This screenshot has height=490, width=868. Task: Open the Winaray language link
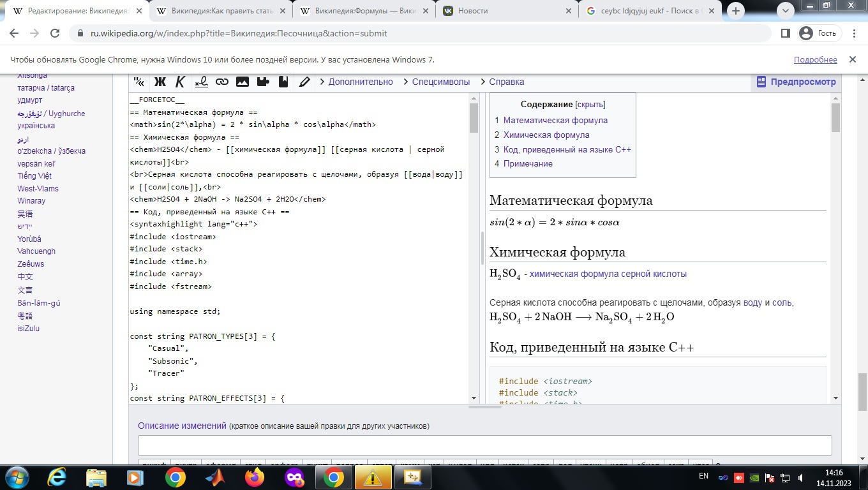31,201
